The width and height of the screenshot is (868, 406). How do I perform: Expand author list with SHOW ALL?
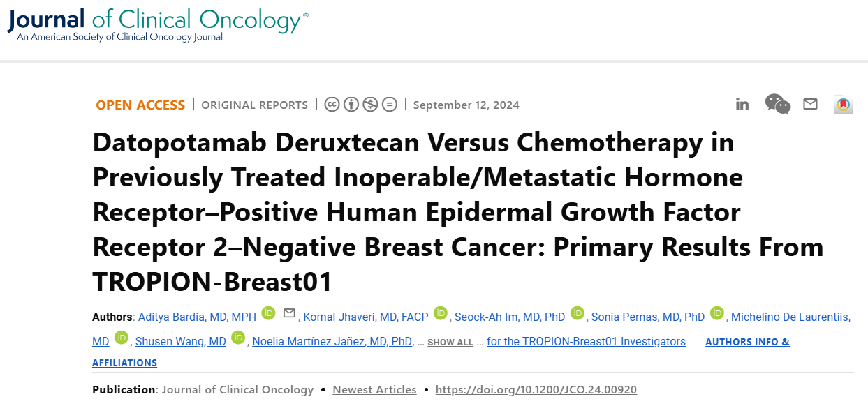(450, 343)
